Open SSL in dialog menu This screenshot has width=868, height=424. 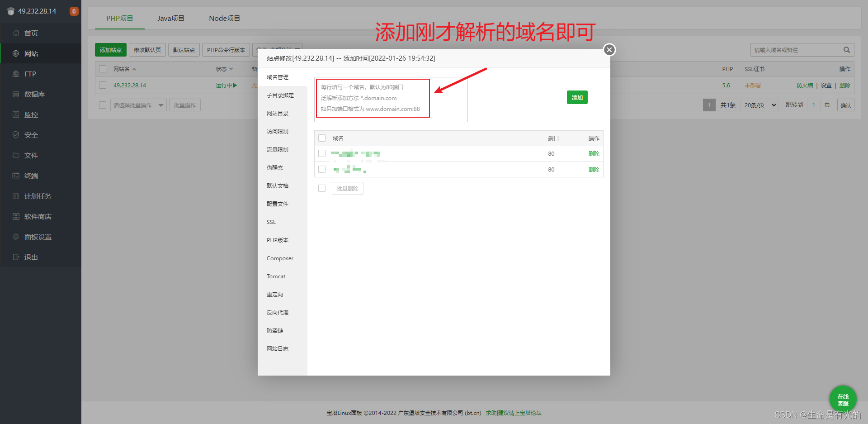point(283,222)
